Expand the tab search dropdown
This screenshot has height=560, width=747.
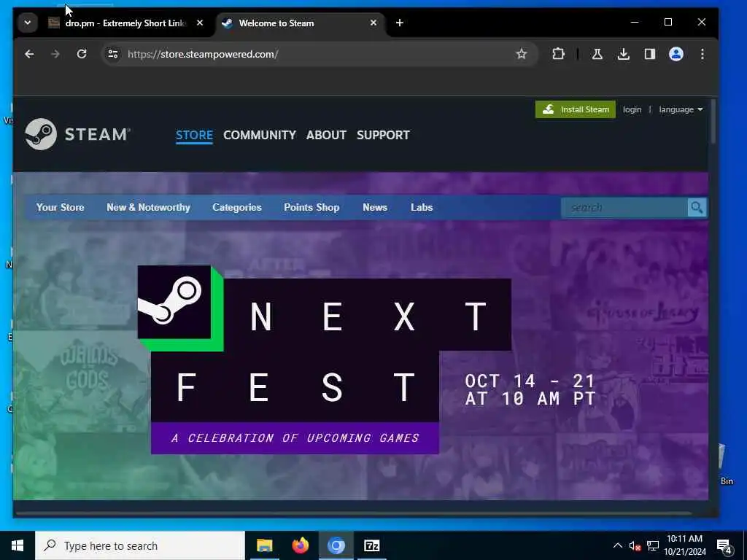(28, 23)
